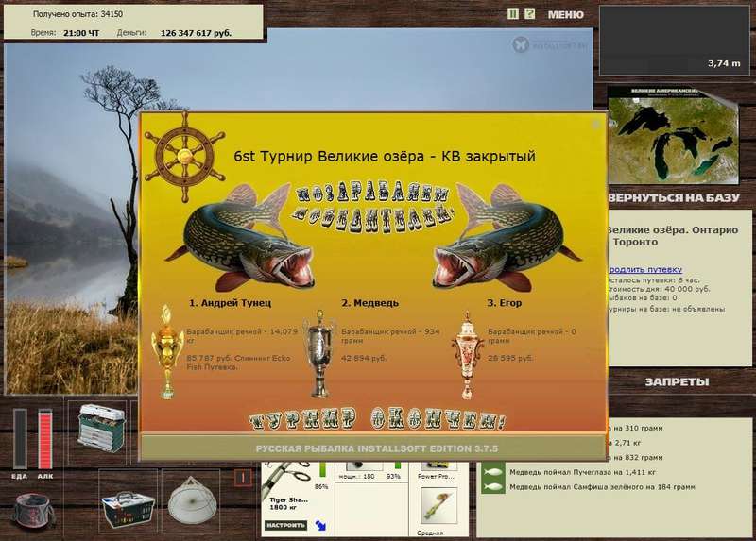Viewport: 756px width, 541px height.
Task: Open the keepnet icon
Action: click(x=192, y=501)
